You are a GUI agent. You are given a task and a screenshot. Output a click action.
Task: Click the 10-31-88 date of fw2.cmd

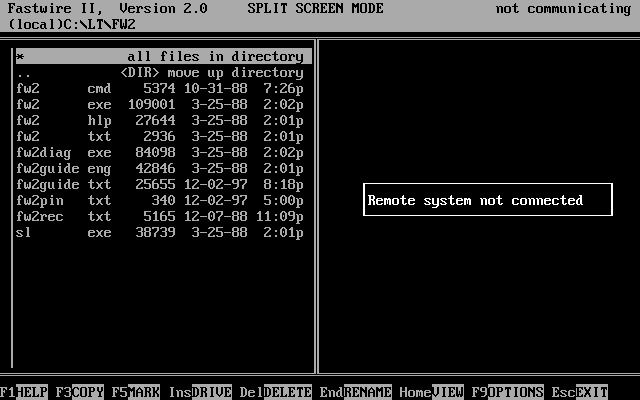[x=216, y=89]
